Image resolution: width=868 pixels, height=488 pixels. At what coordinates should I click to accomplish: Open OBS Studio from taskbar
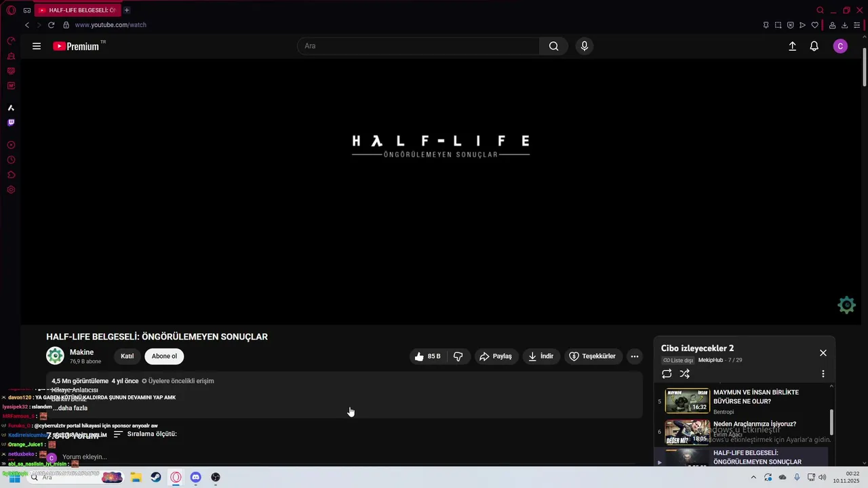click(216, 478)
